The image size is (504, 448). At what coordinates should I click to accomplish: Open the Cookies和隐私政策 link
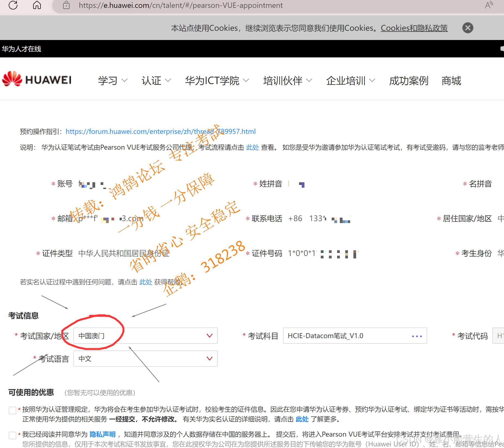[414, 28]
